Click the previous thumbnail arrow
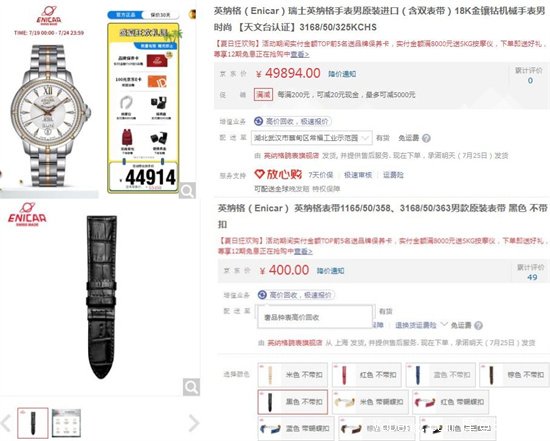 tap(6, 423)
